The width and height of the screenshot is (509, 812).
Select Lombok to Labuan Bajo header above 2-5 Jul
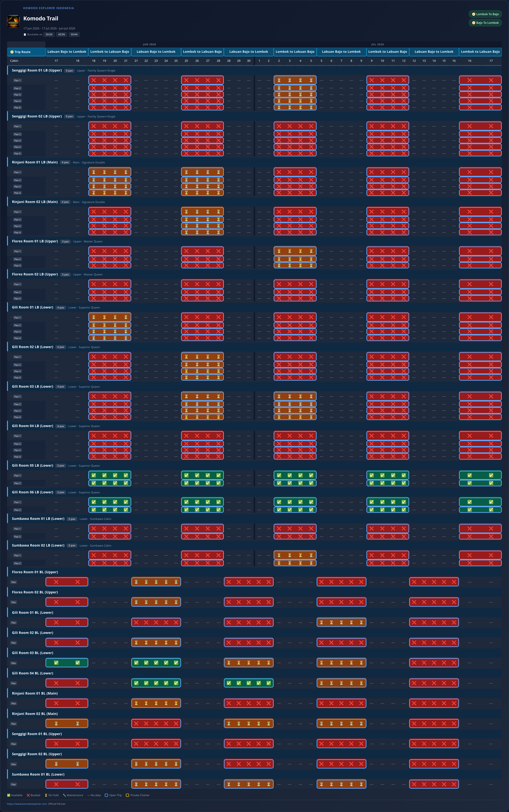pyautogui.click(x=295, y=52)
